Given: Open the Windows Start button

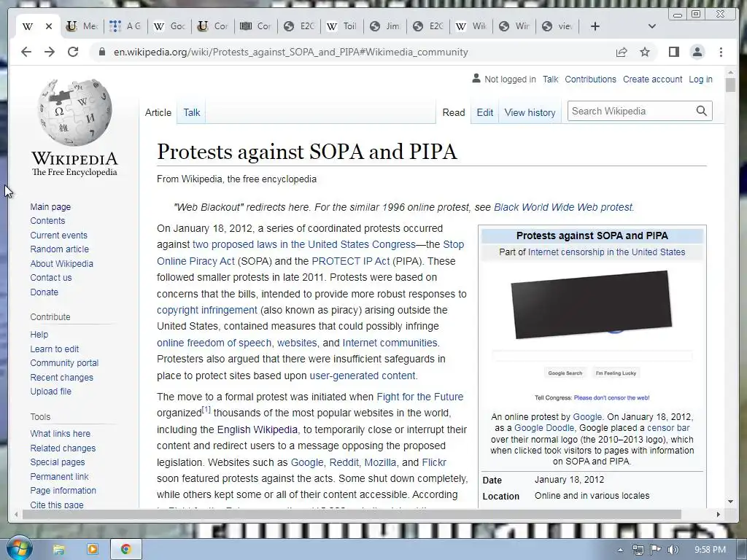Looking at the screenshot, I should click(19, 548).
